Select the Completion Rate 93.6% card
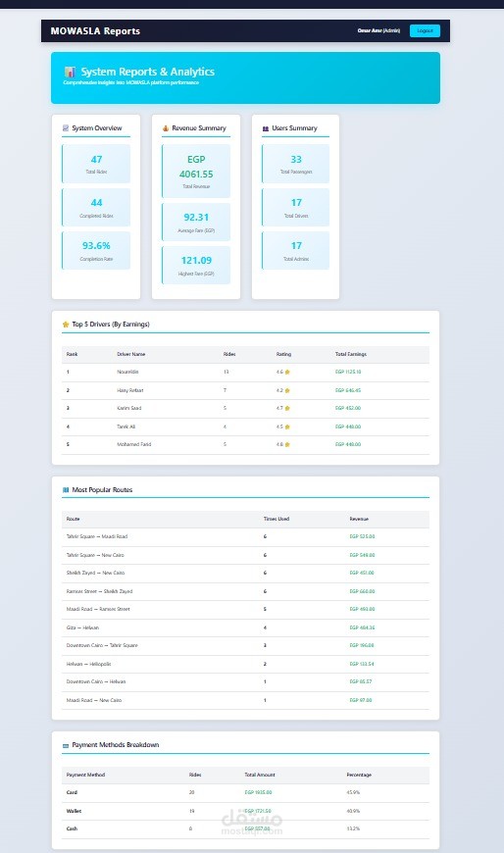504x853 pixels. pyautogui.click(x=96, y=250)
